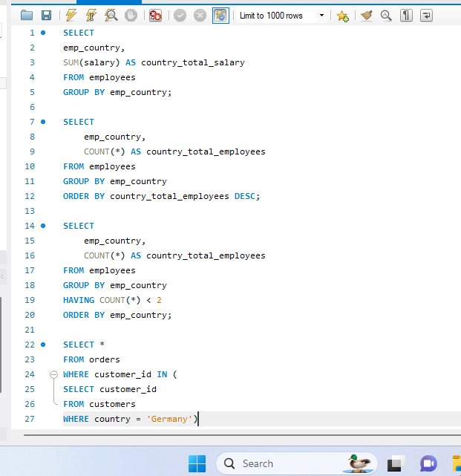Save the script to file

point(46,15)
